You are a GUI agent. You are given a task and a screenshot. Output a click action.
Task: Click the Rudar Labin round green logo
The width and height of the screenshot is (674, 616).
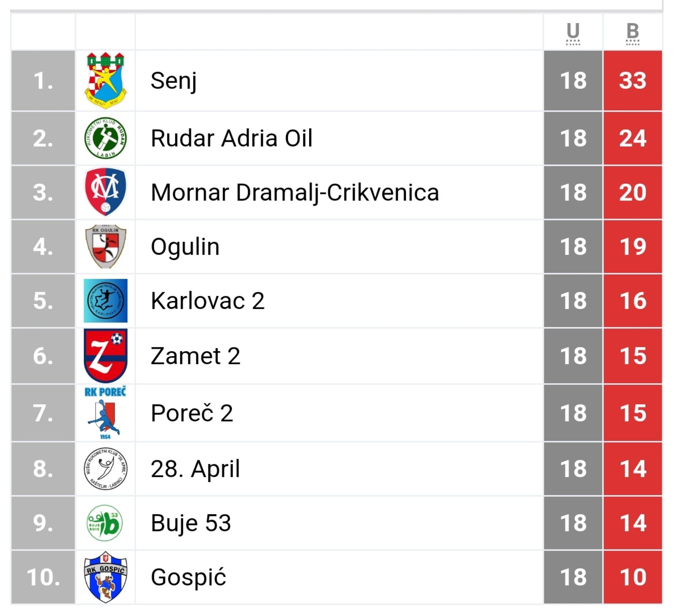pos(105,138)
